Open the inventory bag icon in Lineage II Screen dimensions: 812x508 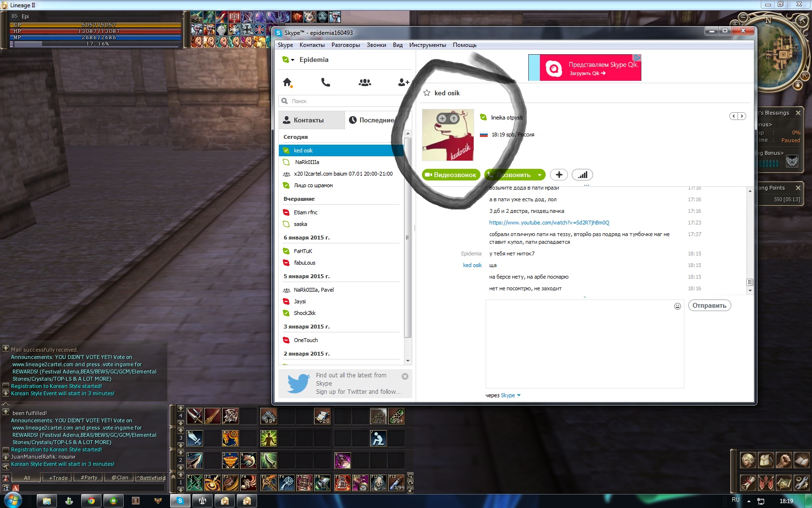coord(766,460)
